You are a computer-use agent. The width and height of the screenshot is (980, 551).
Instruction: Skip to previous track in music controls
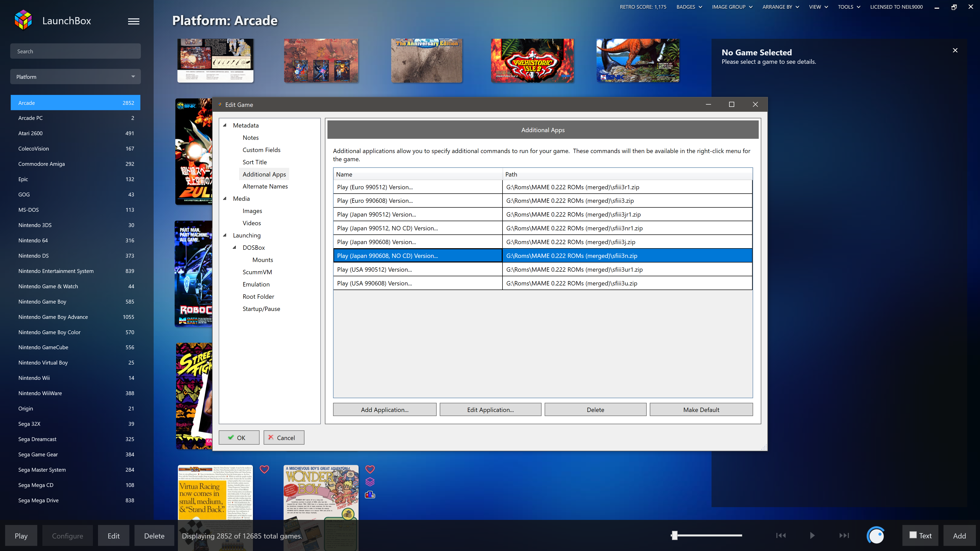[781, 535]
